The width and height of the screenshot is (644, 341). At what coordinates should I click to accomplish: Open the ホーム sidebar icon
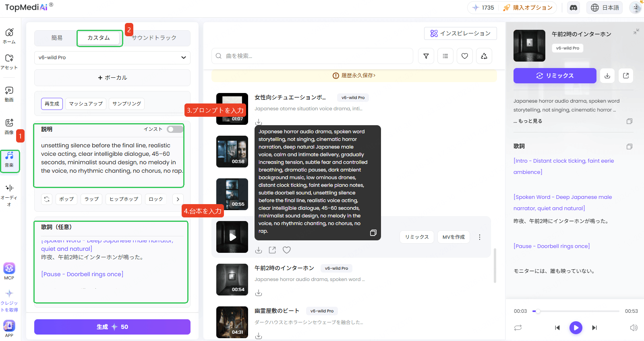9,36
